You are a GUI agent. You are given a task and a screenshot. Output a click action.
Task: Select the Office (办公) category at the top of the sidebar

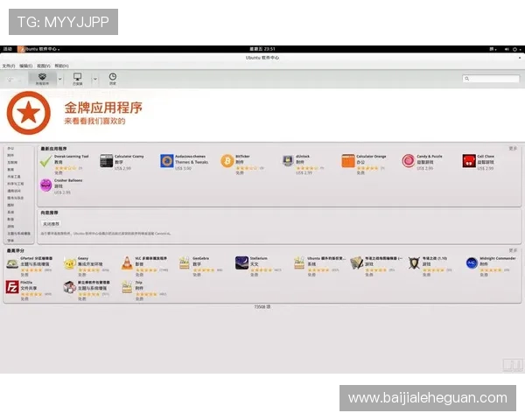pyautogui.click(x=10, y=148)
